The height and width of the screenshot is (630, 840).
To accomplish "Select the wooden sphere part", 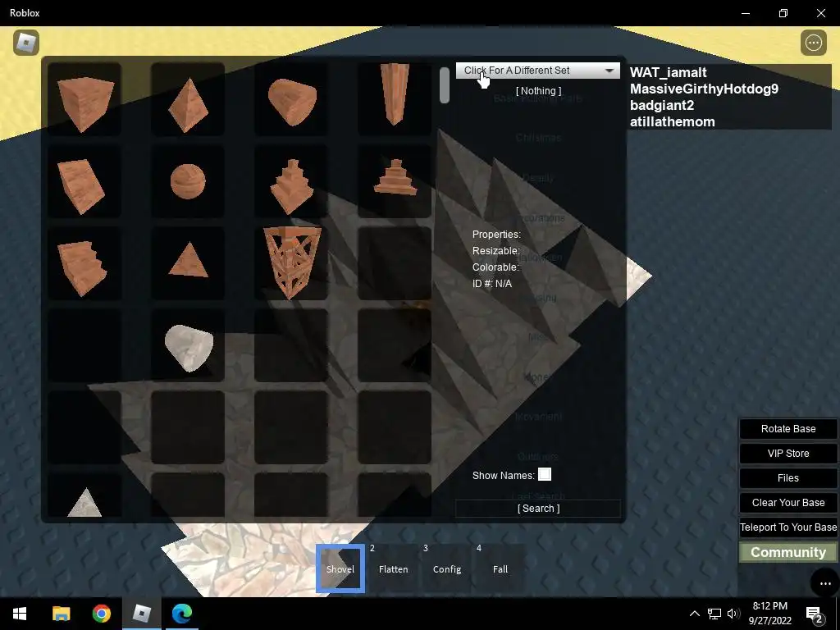I will click(188, 181).
